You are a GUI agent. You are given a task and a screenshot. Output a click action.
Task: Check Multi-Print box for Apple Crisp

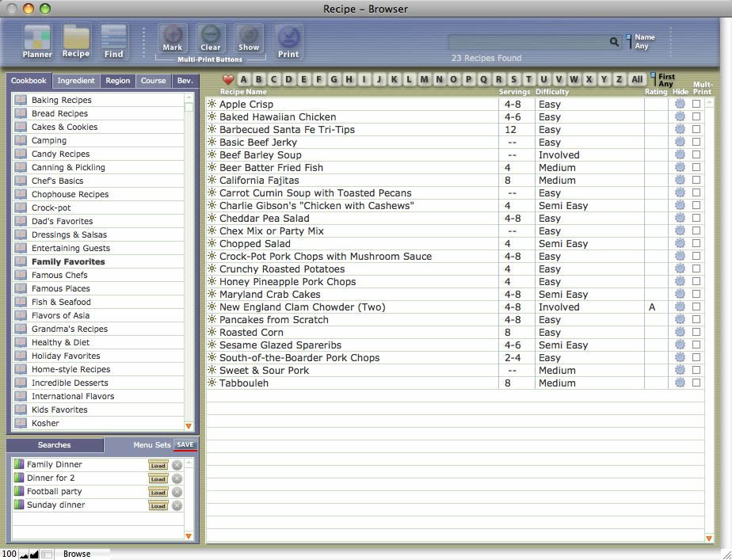pos(696,105)
